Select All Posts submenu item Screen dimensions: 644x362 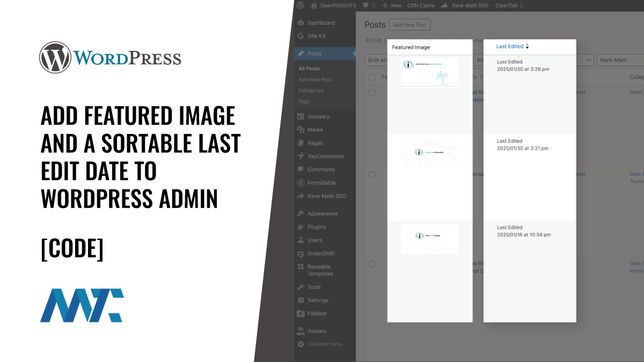point(309,69)
